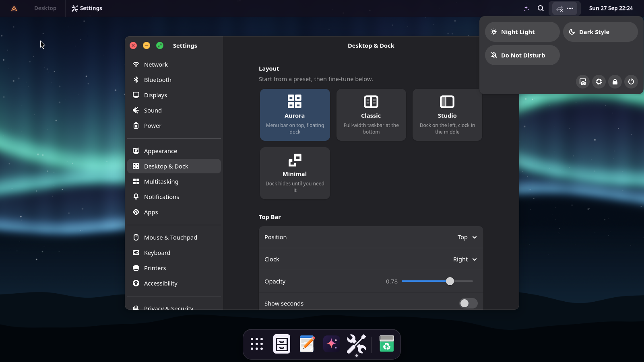Select the Classic layout preset
The width and height of the screenshot is (644, 362).
pyautogui.click(x=371, y=115)
